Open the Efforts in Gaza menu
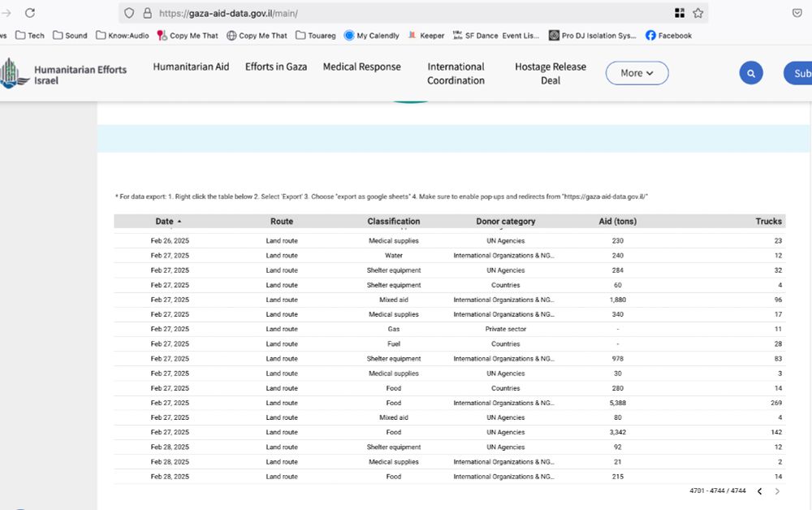 pos(276,67)
